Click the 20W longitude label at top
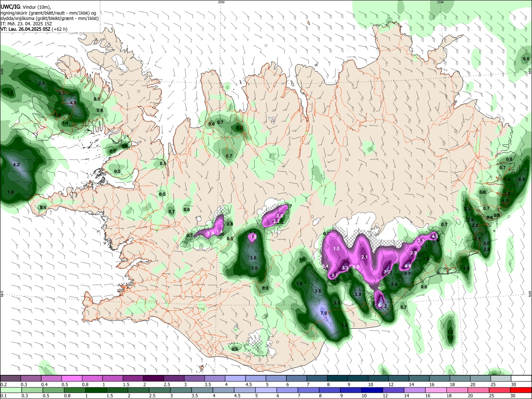 [x=221, y=2]
